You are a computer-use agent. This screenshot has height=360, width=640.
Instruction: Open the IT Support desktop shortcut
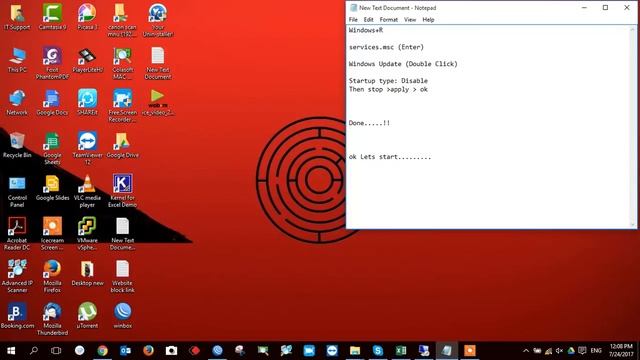point(17,17)
